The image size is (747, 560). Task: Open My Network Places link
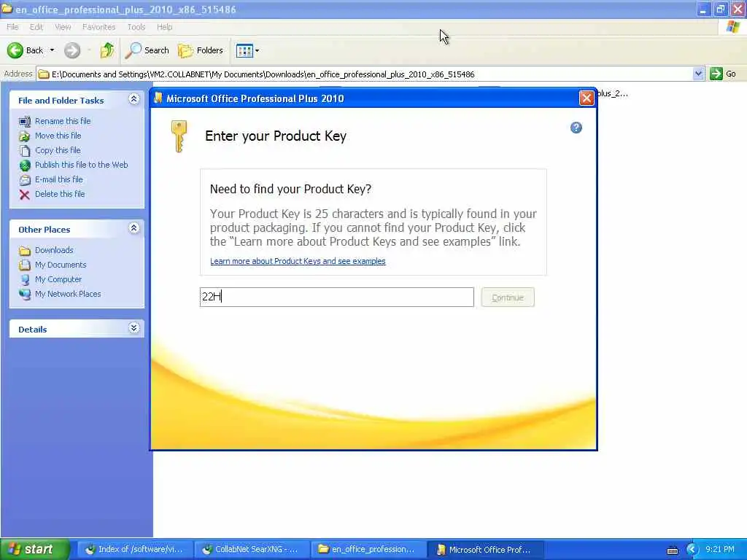(68, 295)
